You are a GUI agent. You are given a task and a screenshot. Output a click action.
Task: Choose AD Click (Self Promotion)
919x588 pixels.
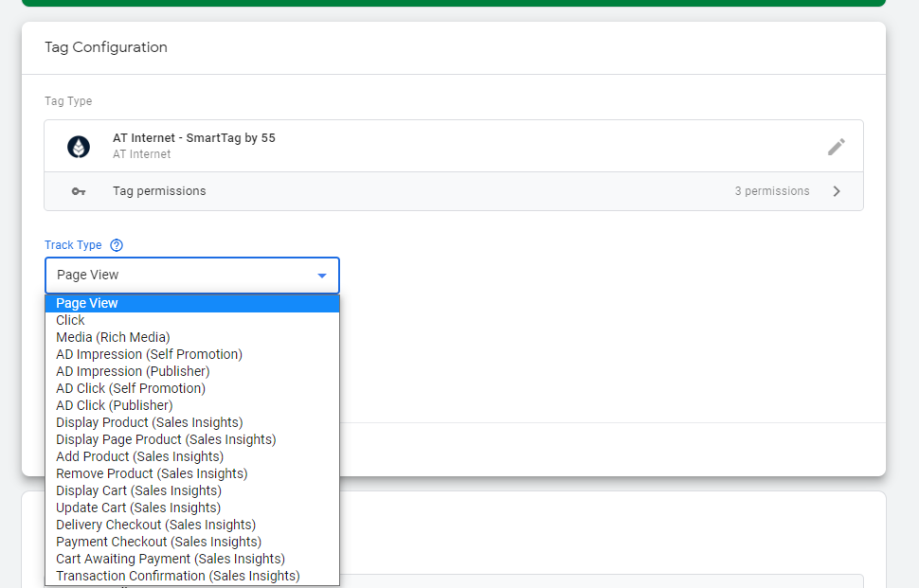pos(131,388)
